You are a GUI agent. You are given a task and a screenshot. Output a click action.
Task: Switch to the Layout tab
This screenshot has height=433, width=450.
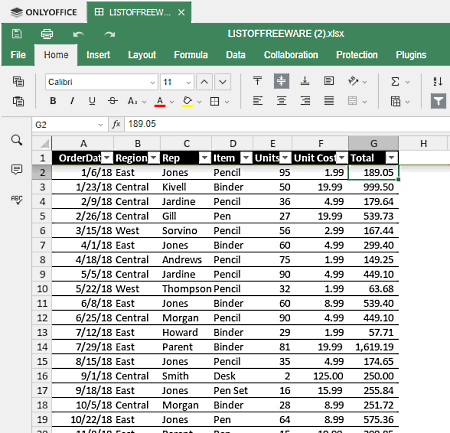[142, 55]
